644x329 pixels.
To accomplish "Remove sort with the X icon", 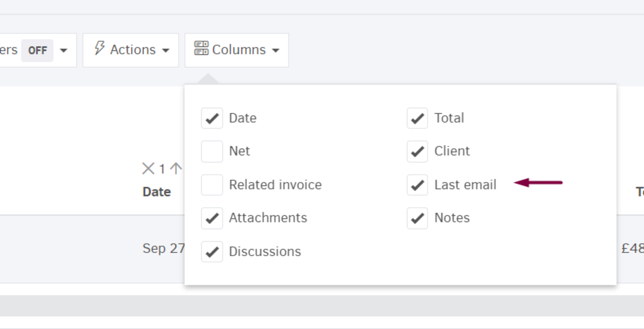I will 148,169.
